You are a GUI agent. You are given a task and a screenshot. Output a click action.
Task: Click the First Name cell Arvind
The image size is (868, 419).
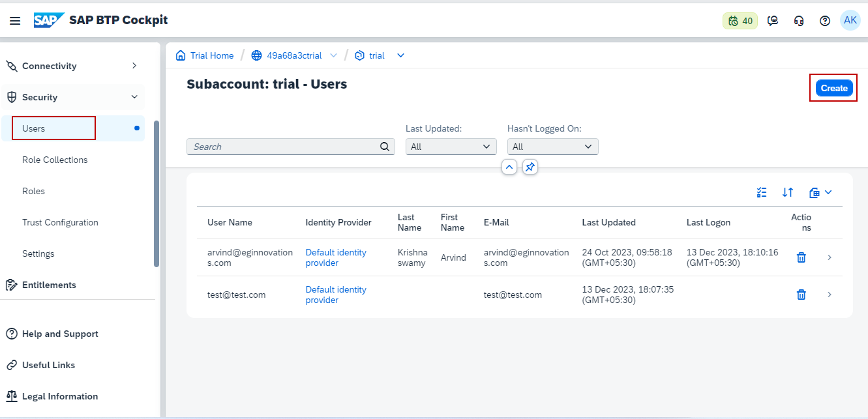pos(453,257)
